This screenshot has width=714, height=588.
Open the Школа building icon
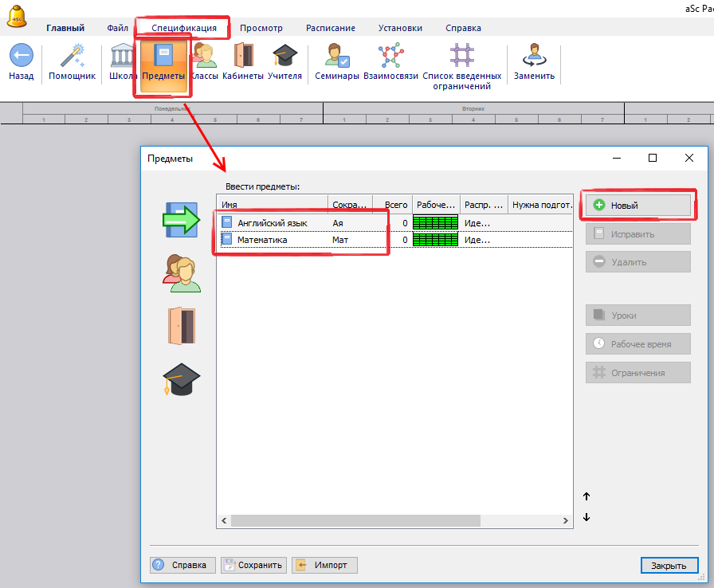click(123, 57)
